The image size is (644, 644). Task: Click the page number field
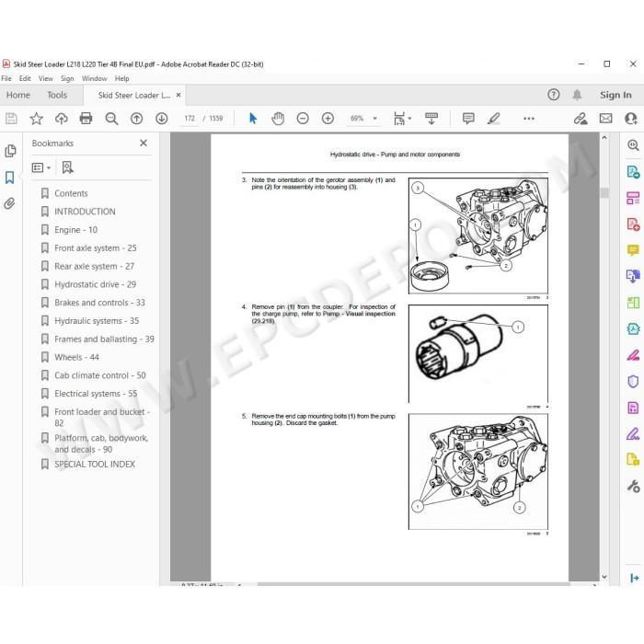pyautogui.click(x=190, y=119)
